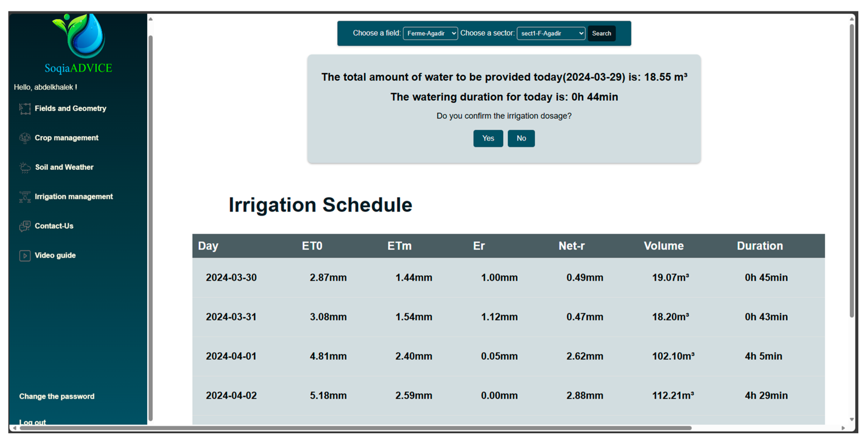Confirm irrigation dosage with Yes
Screen dimensions: 868x443
488,138
